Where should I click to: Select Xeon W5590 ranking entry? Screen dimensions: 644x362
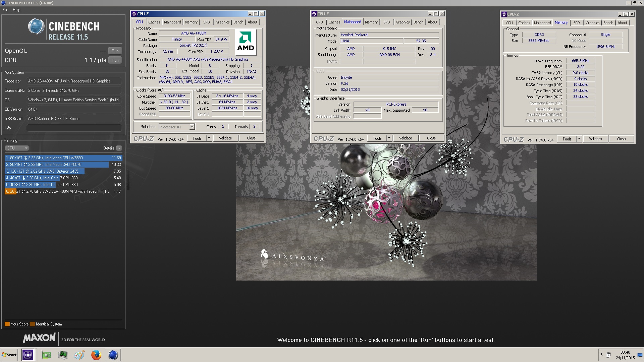tap(63, 158)
